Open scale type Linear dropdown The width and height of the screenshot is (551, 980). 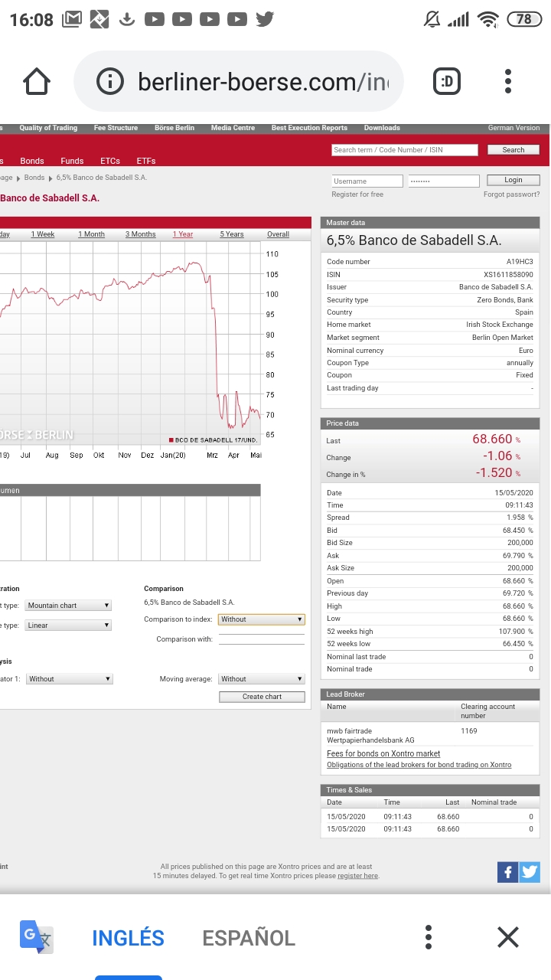(x=69, y=626)
